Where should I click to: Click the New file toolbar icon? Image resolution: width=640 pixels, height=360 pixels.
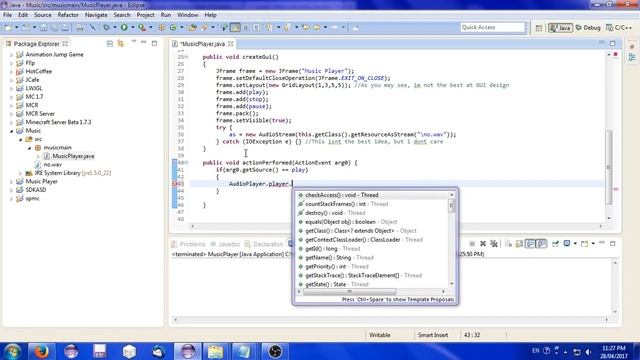tap(8, 27)
